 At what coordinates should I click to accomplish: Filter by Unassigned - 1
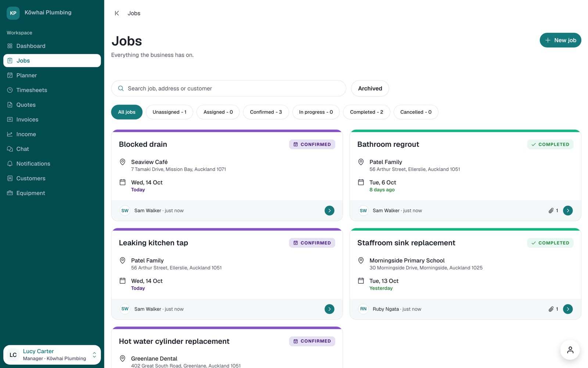[169, 112]
